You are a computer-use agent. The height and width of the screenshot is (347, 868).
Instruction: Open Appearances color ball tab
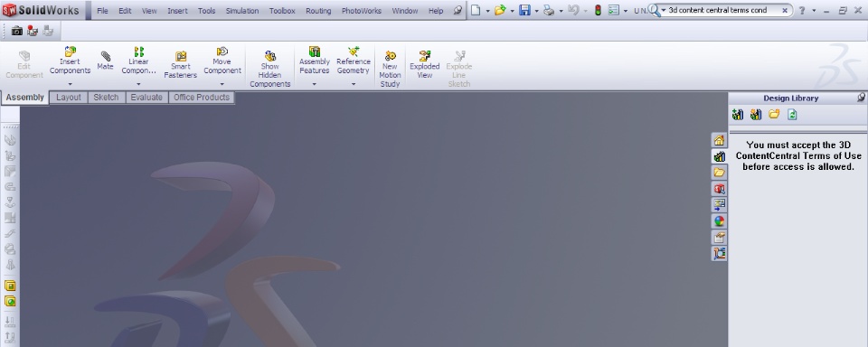click(719, 221)
